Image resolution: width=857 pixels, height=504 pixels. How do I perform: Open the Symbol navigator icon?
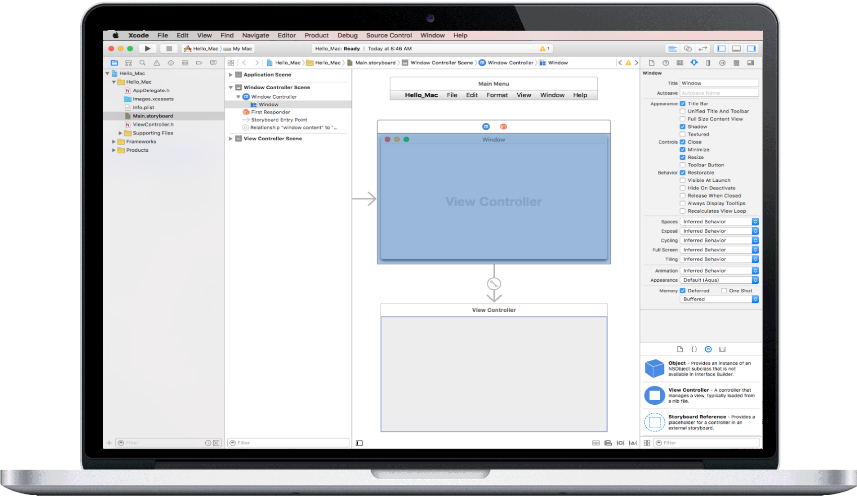coord(129,63)
